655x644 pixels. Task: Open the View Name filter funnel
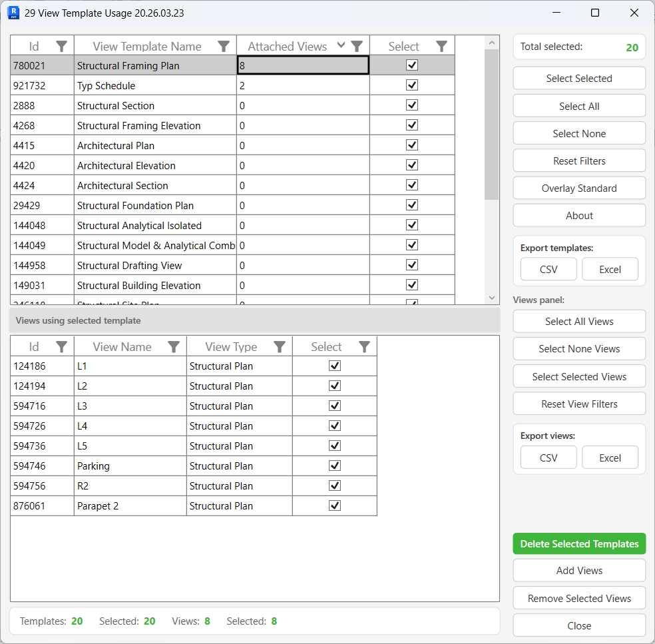pyautogui.click(x=174, y=346)
